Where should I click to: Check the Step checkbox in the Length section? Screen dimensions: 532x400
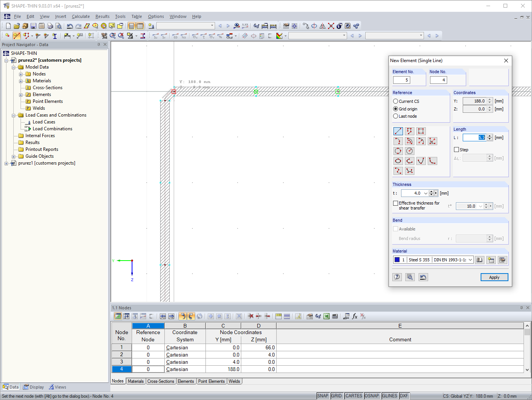coord(456,149)
